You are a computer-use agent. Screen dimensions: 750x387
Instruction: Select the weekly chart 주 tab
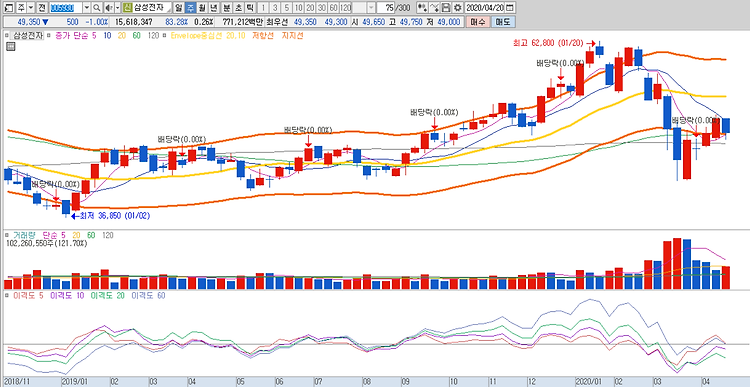(x=190, y=8)
